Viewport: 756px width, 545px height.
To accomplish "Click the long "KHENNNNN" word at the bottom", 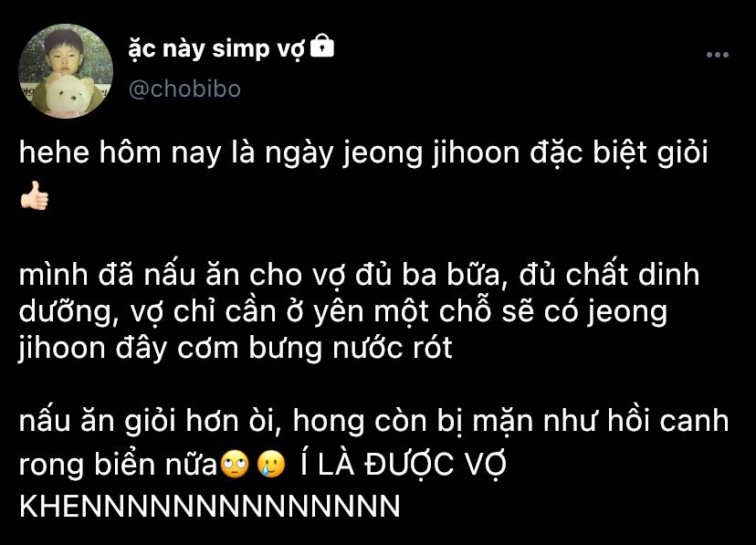I will [210, 506].
